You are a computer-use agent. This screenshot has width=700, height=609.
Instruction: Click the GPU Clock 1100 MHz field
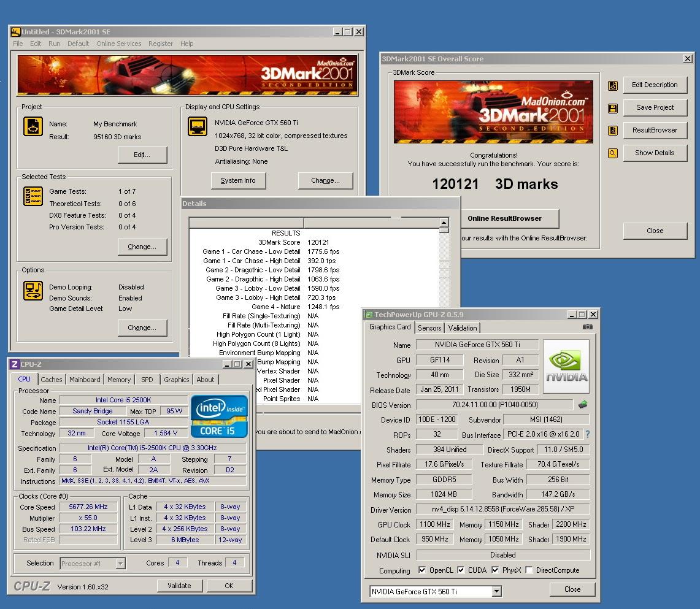[x=434, y=524]
